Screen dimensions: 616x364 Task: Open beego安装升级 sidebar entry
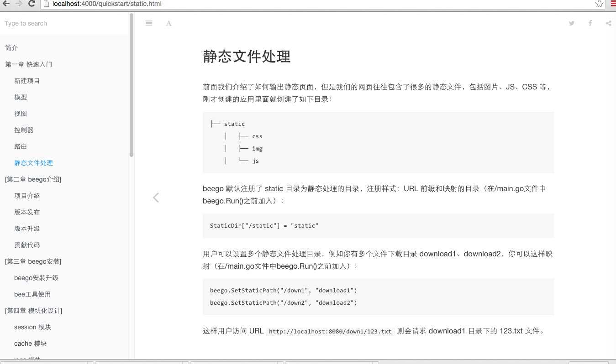(x=36, y=278)
